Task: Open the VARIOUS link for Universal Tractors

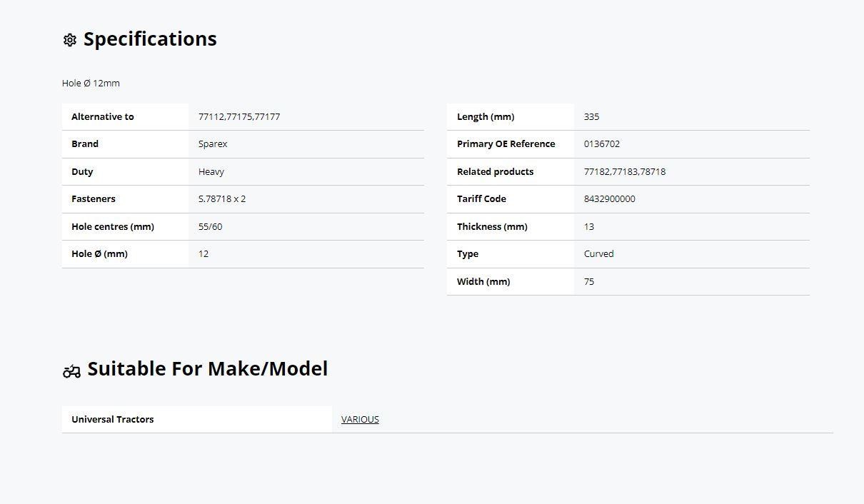Action: click(x=360, y=419)
